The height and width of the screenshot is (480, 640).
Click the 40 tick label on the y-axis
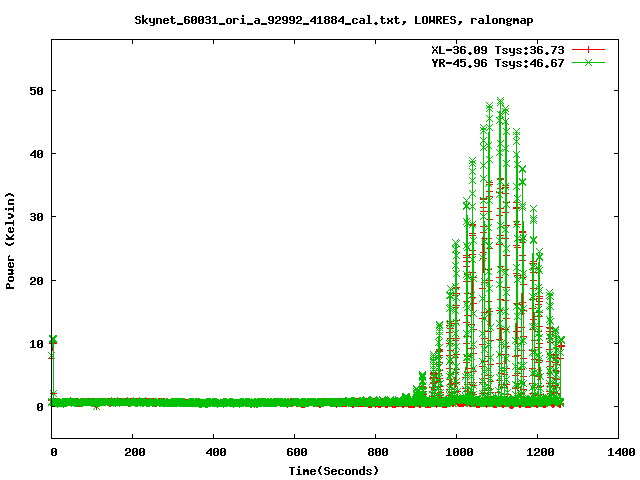click(35, 153)
